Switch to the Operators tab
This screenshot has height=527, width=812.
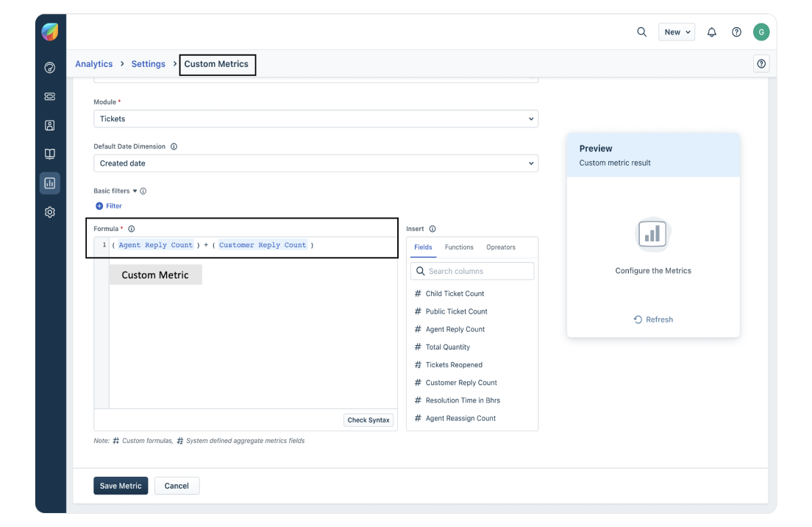[x=500, y=247]
